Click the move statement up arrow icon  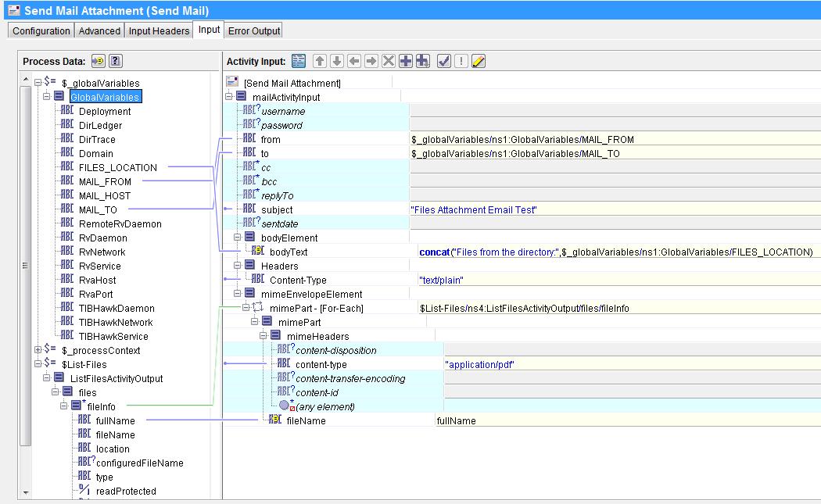[321, 61]
